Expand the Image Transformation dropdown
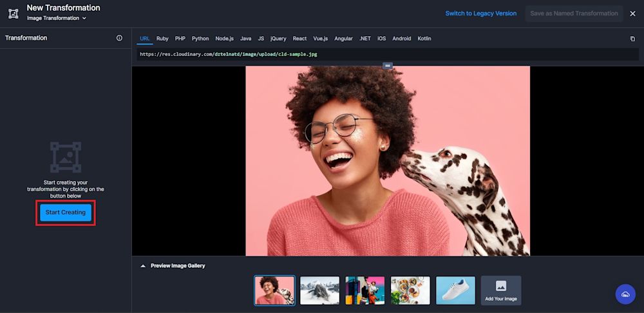This screenshot has width=644, height=313. pyautogui.click(x=57, y=19)
